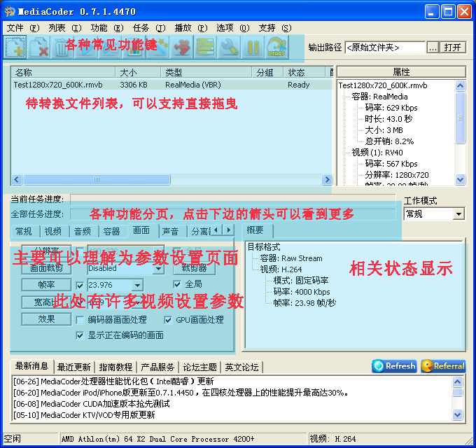Select the Test1280x720_600K.rmvb file row
The image size is (476, 448).
point(171,85)
